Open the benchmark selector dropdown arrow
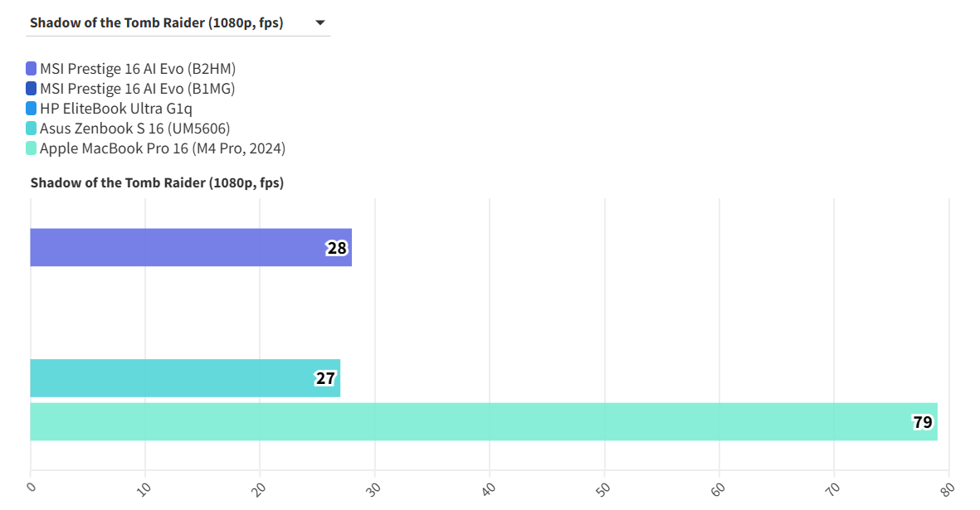 coord(320,23)
